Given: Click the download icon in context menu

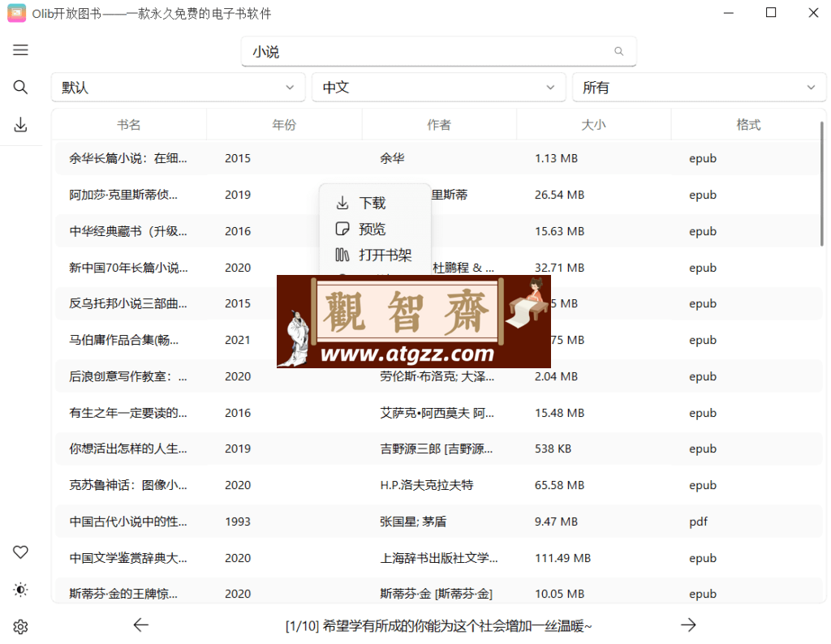Looking at the screenshot, I should point(343,203).
